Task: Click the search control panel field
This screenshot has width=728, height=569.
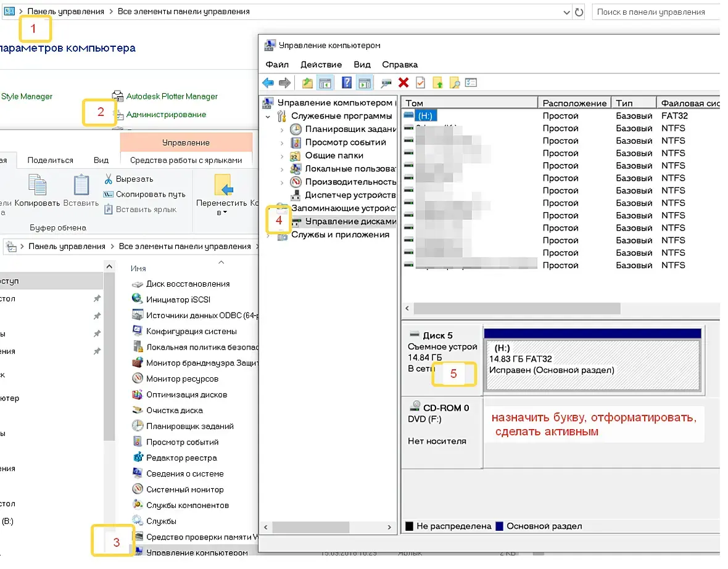Action: [656, 12]
